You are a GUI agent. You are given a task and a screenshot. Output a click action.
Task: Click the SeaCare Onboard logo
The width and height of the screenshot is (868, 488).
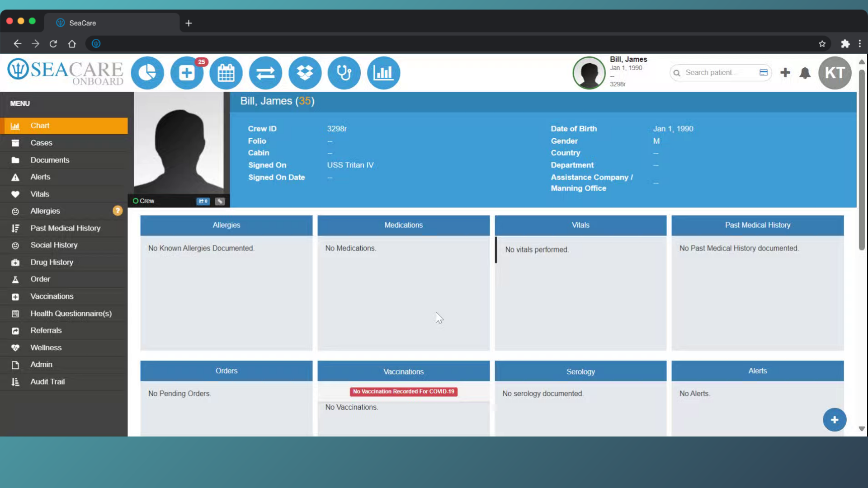pos(66,72)
